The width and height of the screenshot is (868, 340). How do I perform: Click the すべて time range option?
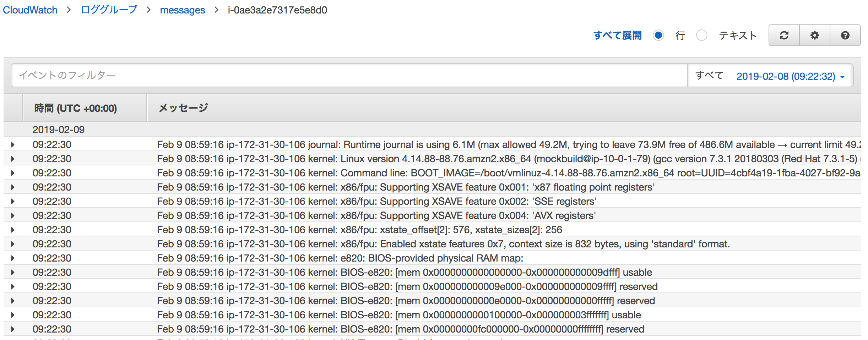(x=709, y=75)
